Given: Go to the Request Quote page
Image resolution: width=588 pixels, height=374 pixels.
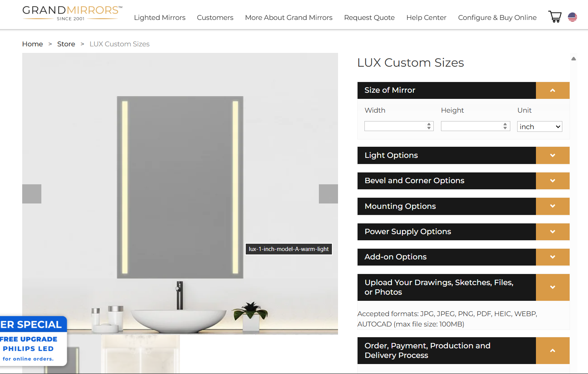Looking at the screenshot, I should click(x=369, y=18).
